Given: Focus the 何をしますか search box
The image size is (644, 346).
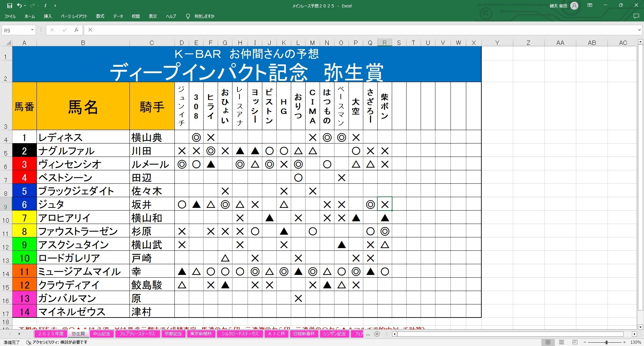Looking at the screenshot, I should 204,16.
